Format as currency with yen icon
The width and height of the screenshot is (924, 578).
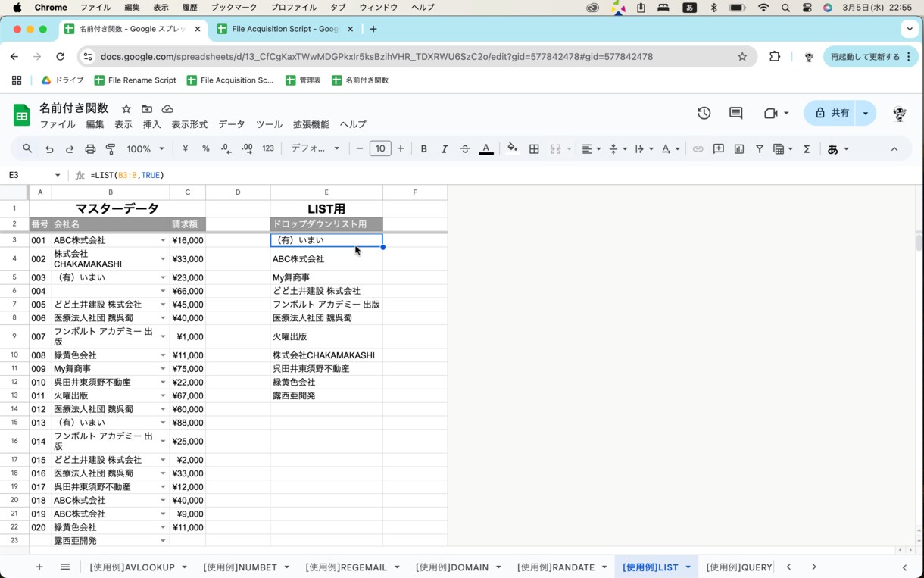click(185, 149)
